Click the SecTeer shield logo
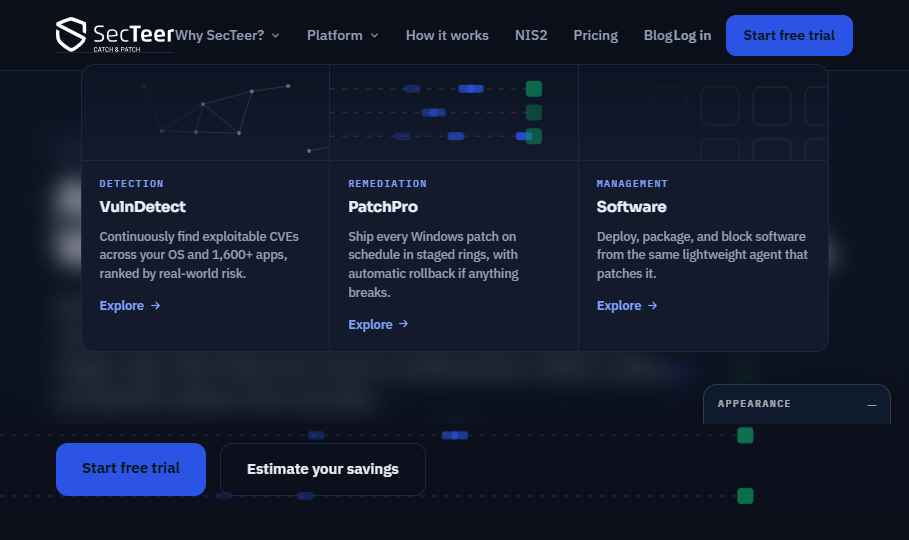The width and height of the screenshot is (909, 540). coord(71,34)
